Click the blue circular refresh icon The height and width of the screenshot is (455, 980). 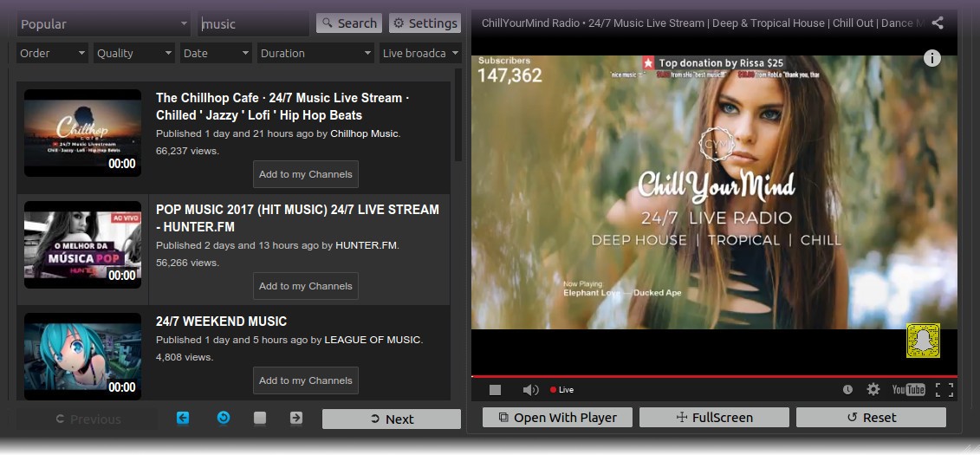tap(224, 418)
